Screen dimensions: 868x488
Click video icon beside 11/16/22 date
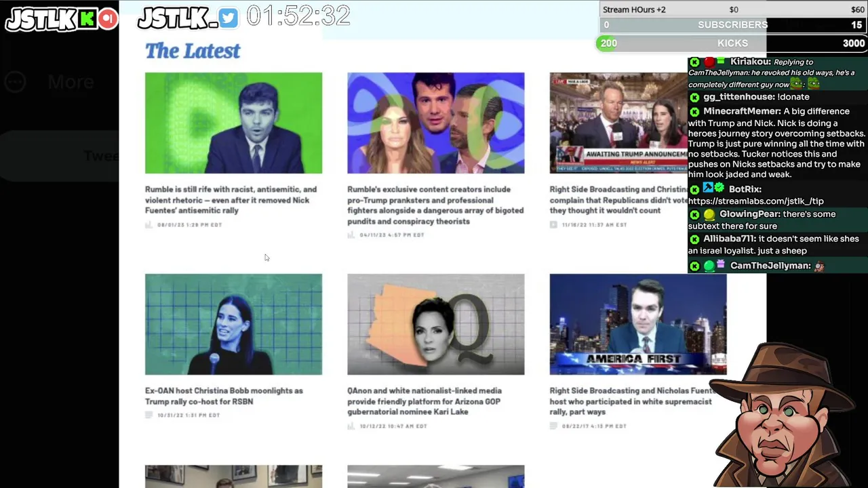click(x=553, y=224)
